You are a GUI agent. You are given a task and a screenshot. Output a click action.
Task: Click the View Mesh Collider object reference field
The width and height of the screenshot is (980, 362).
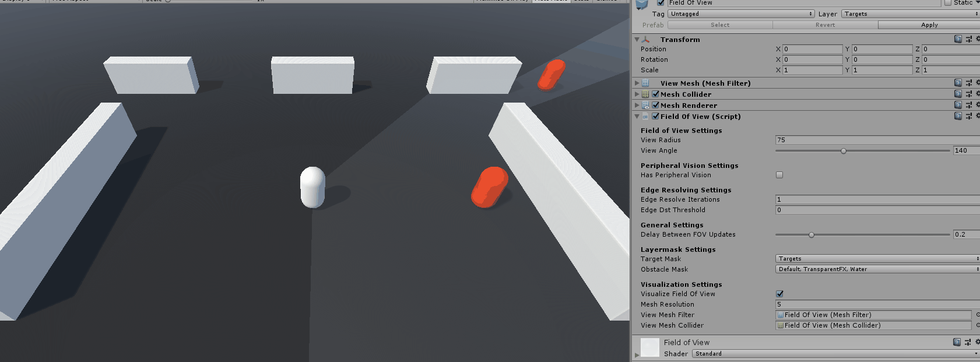[873, 325]
